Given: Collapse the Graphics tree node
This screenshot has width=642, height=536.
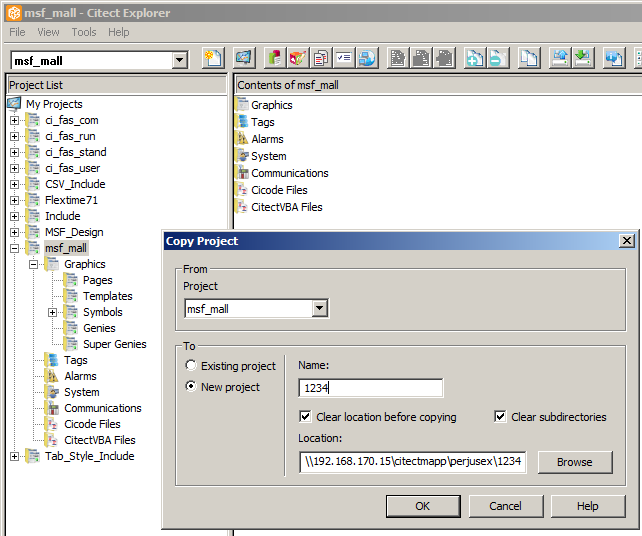Looking at the screenshot, I should (34, 265).
